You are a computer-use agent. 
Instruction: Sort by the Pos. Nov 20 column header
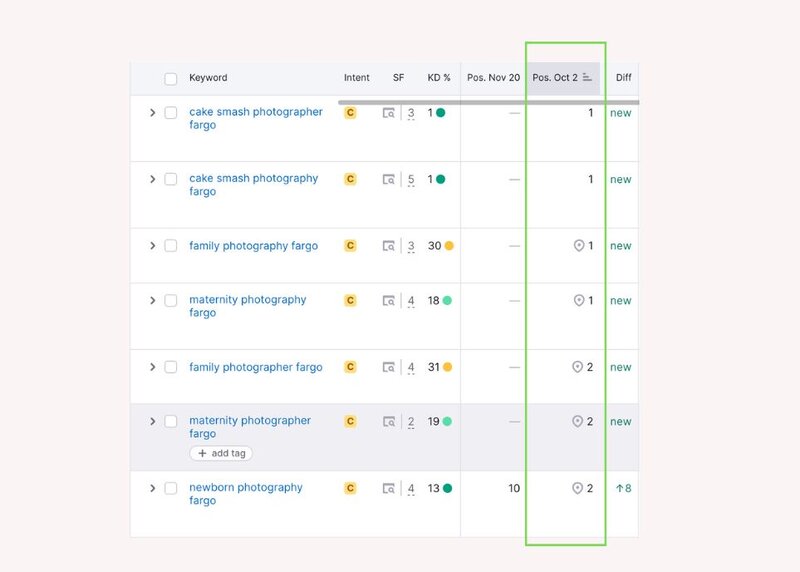pos(493,78)
